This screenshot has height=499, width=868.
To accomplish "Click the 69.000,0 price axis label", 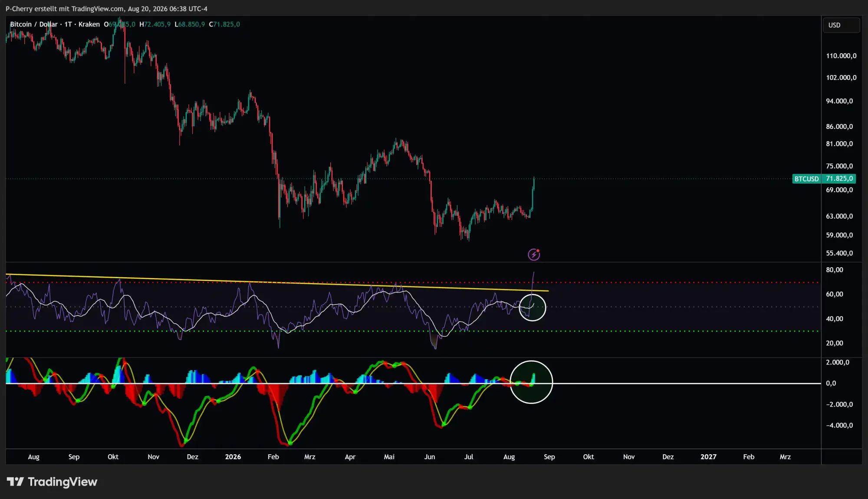I will pyautogui.click(x=839, y=190).
